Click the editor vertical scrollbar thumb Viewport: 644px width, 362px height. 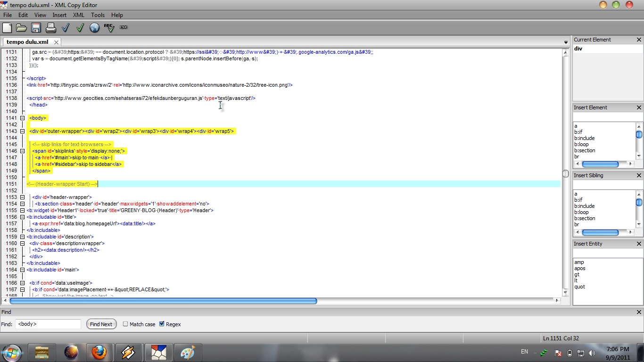tap(566, 173)
